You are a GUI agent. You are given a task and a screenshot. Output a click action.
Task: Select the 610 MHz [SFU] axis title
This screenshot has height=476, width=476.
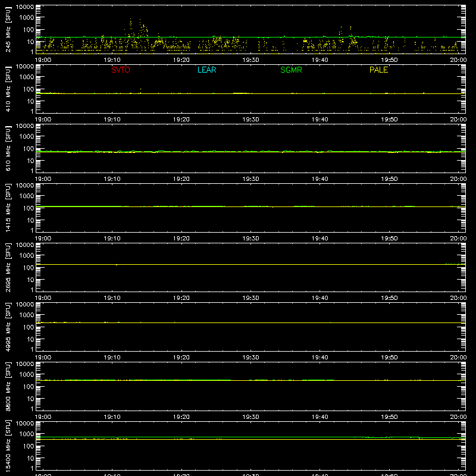click(x=8, y=148)
